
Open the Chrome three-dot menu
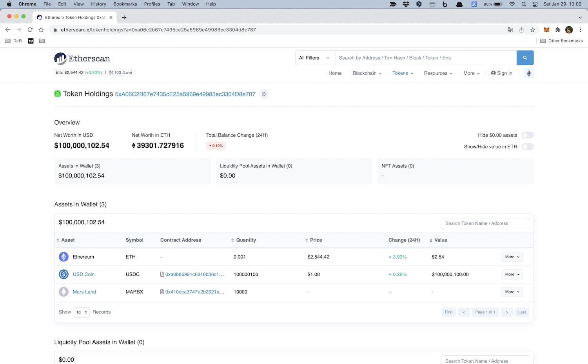pos(580,30)
